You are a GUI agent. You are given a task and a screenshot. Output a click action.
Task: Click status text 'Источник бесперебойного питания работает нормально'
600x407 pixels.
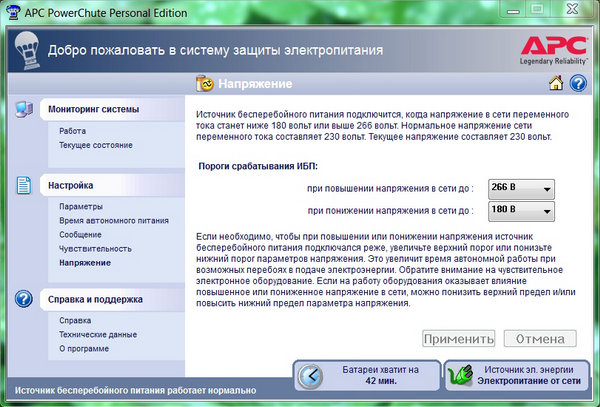pos(135,391)
